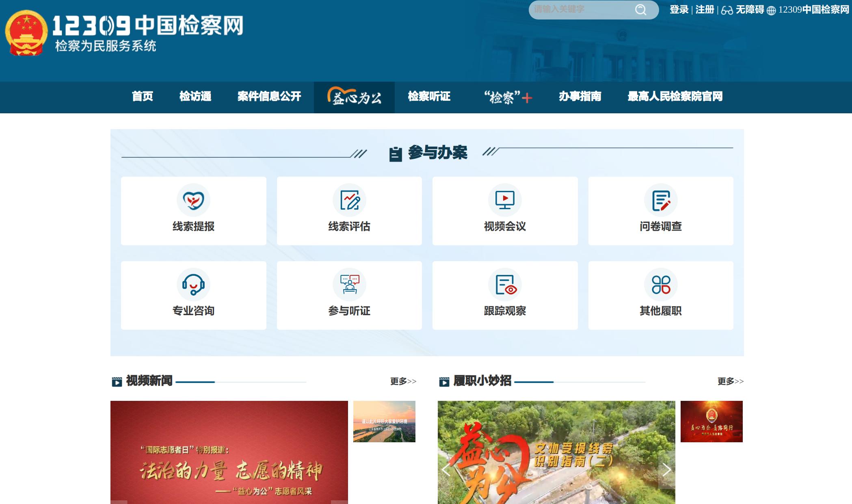Click the 视频会议 monitor play icon
This screenshot has width=852, height=504.
pyautogui.click(x=505, y=200)
